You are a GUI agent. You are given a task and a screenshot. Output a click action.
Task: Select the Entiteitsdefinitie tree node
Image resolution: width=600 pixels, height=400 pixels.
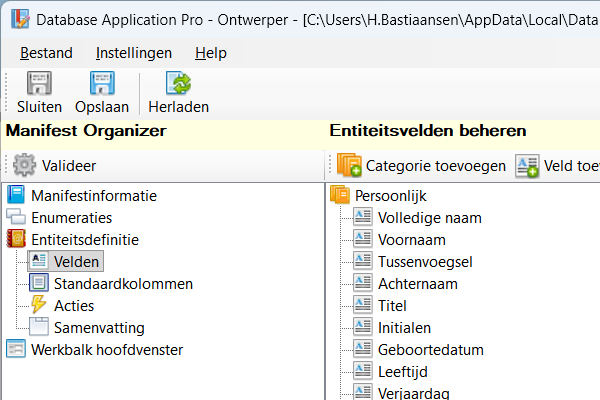(84, 239)
